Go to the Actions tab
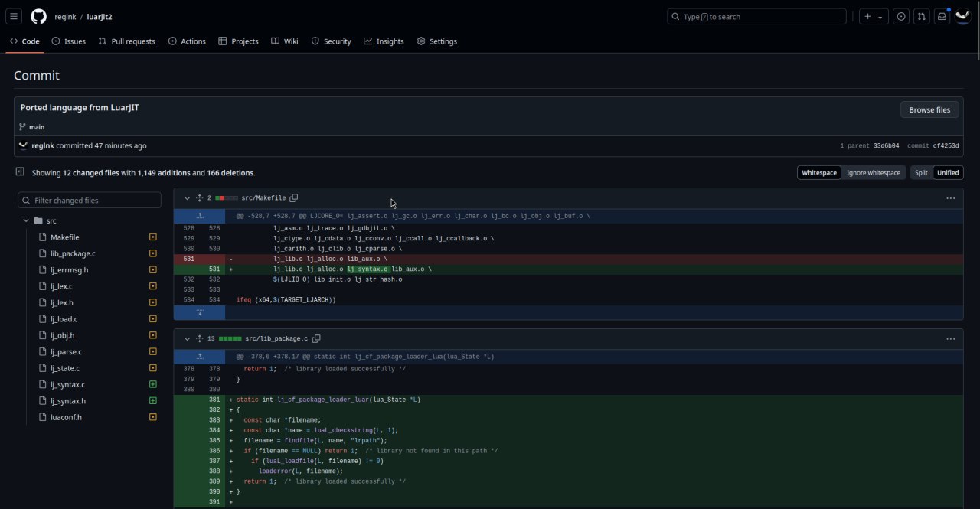The width and height of the screenshot is (980, 509). click(187, 41)
